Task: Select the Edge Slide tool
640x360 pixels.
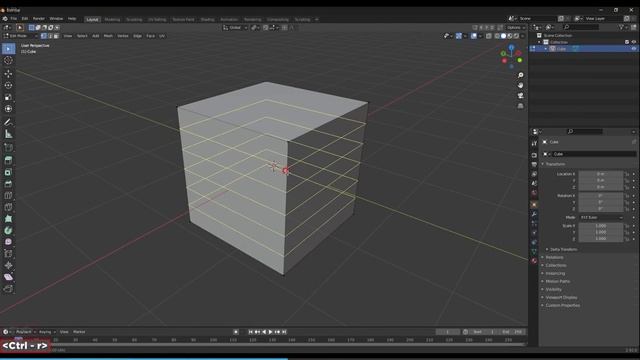Action: 8,254
